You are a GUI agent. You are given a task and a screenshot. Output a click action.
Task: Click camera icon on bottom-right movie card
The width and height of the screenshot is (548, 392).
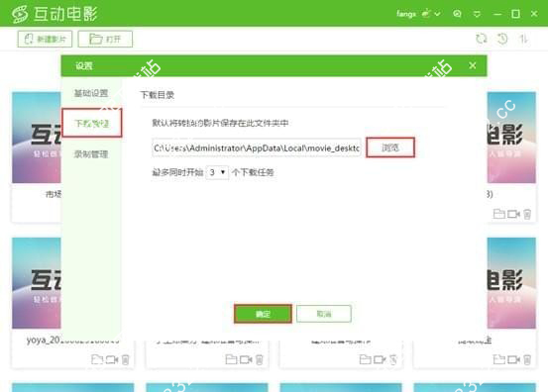[x=513, y=359]
